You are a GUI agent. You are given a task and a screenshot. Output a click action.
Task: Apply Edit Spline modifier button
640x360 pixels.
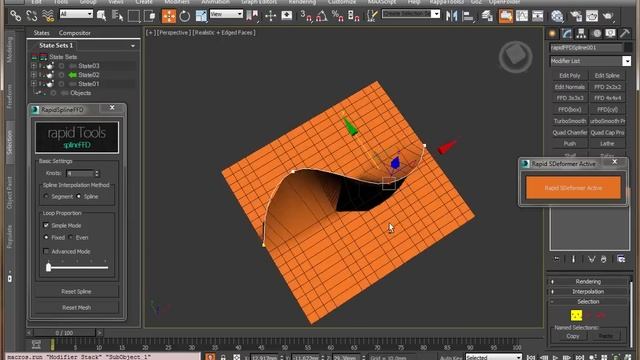click(607, 76)
